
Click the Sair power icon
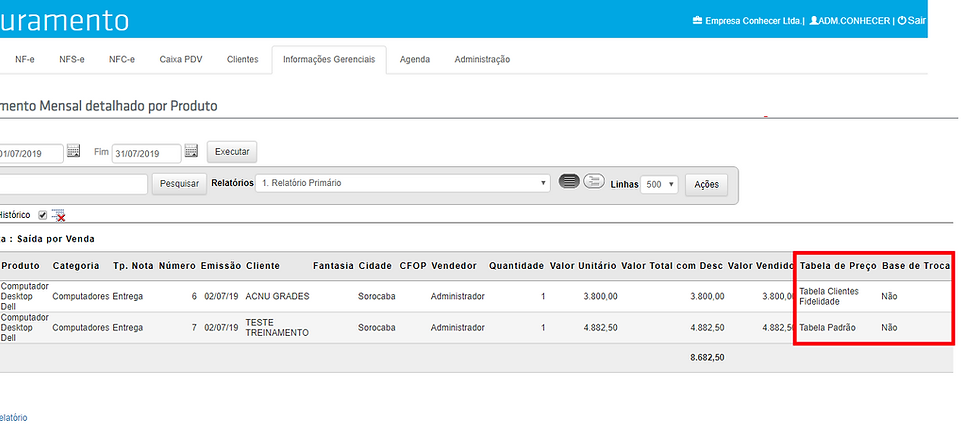(902, 21)
